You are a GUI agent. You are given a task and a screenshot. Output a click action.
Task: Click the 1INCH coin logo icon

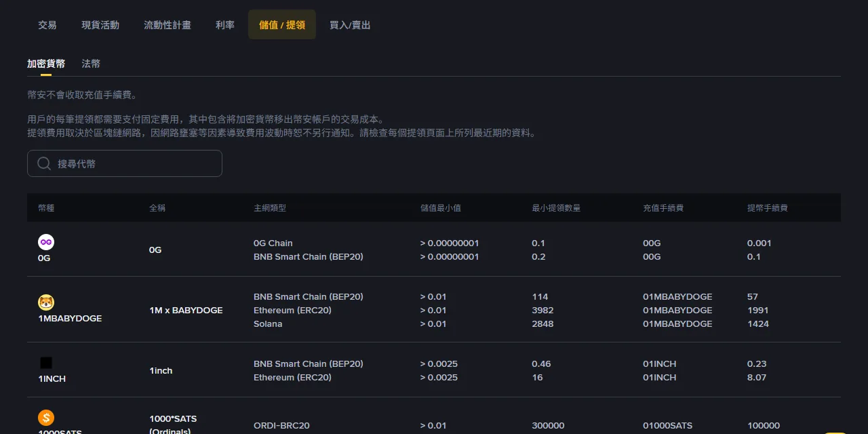tap(46, 363)
